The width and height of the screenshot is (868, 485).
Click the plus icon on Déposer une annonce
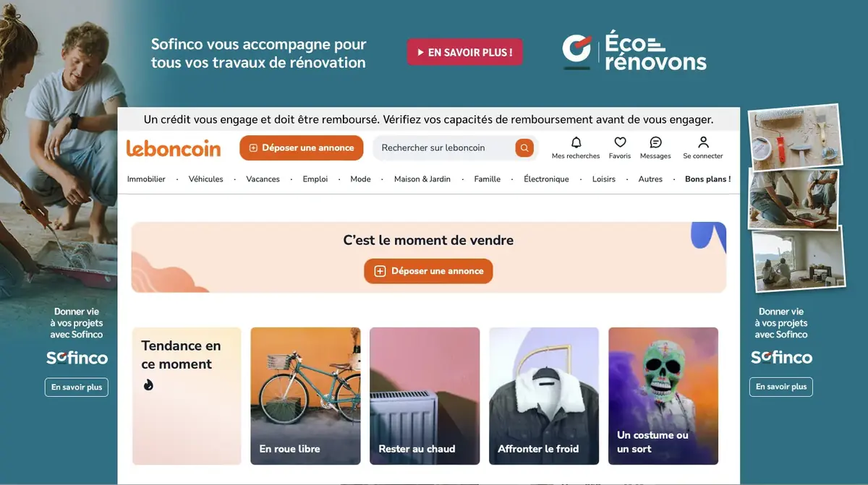point(252,147)
